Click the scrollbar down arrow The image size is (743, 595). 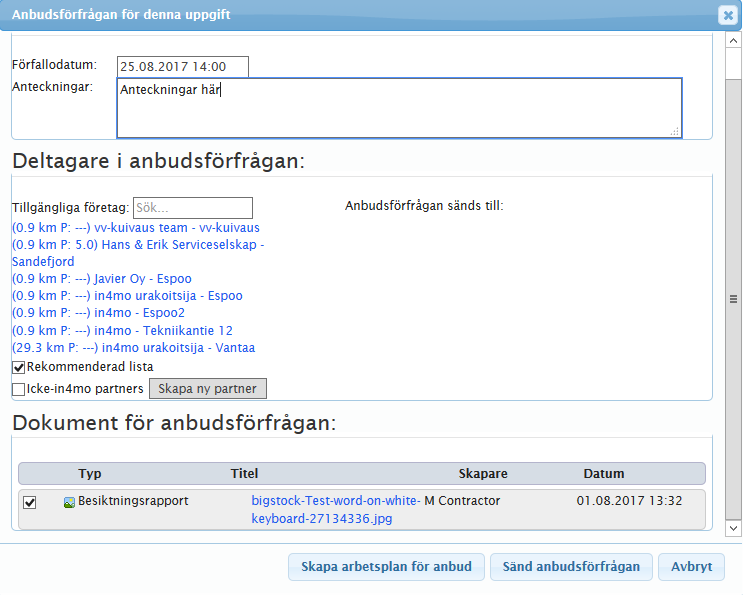coord(733,527)
